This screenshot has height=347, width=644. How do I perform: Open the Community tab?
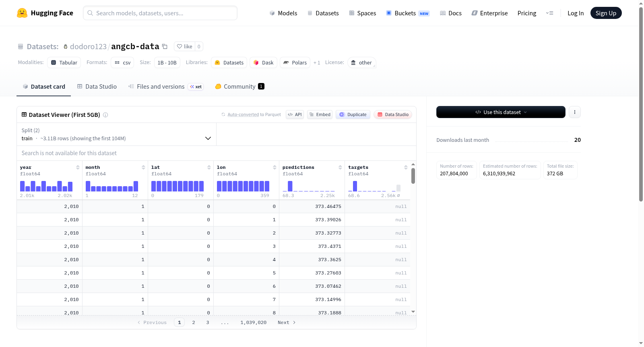pos(239,87)
